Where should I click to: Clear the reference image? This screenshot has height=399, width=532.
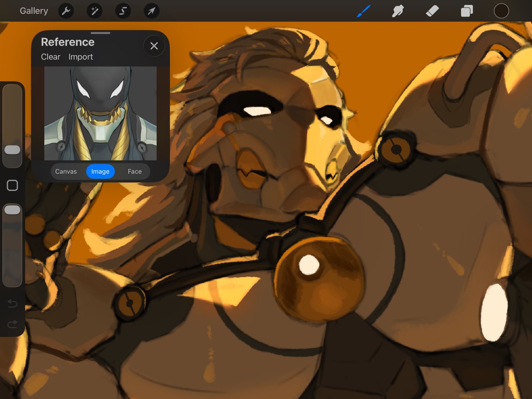(51, 57)
